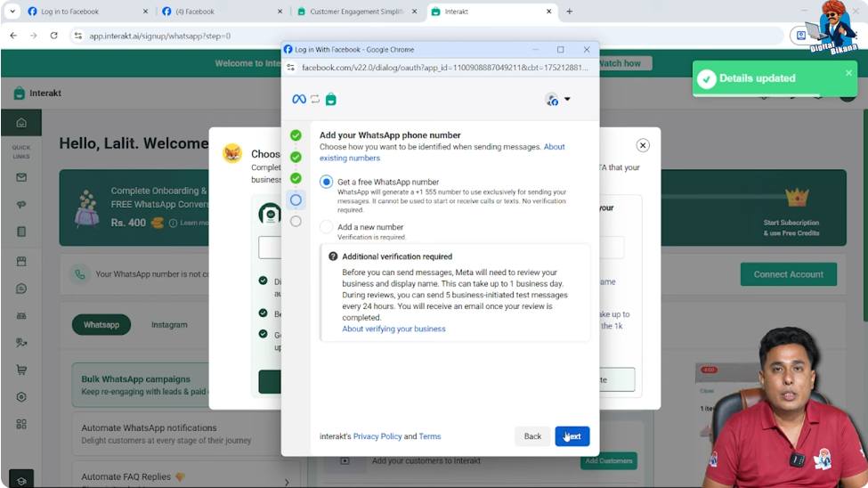Dismiss the 'Details updated' notification
This screenshot has height=488, width=868.
(848, 72)
